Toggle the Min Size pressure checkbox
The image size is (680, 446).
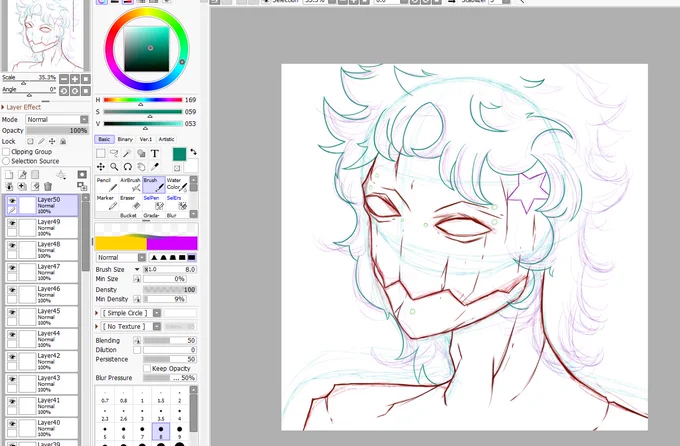[x=137, y=279]
